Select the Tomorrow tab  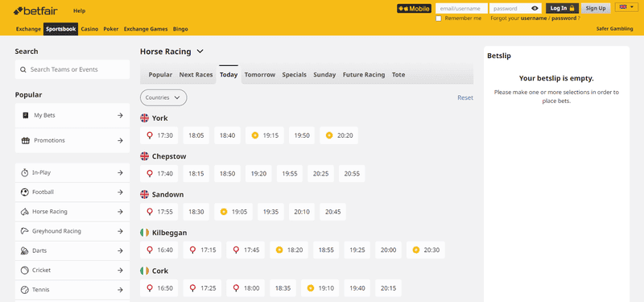point(260,75)
